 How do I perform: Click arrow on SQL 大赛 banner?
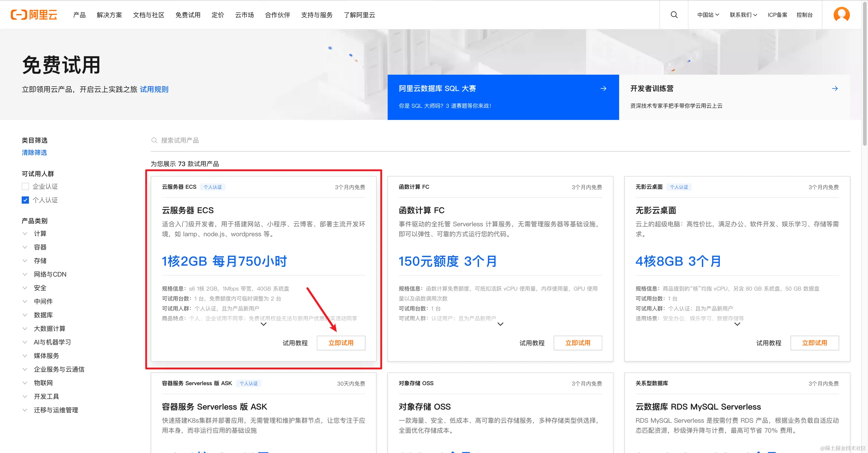[x=603, y=88]
